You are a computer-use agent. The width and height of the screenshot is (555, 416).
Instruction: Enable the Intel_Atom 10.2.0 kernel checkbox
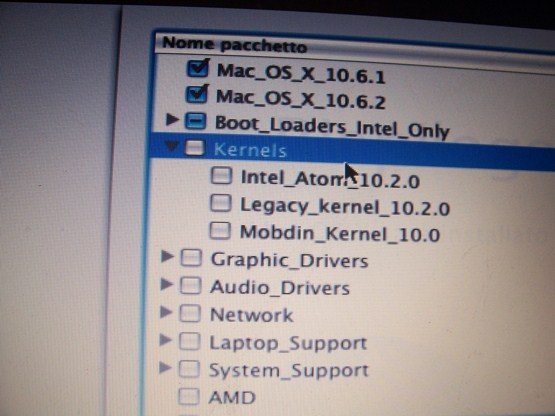(221, 175)
